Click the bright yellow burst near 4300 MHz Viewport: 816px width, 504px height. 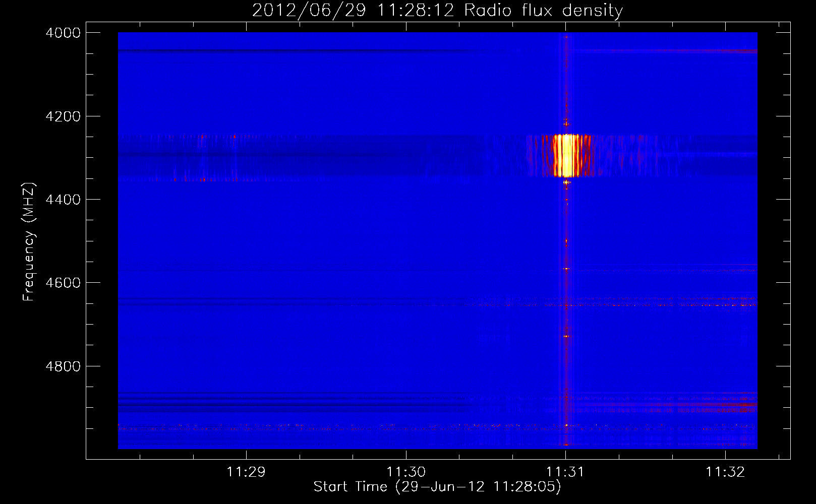pyautogui.click(x=565, y=155)
